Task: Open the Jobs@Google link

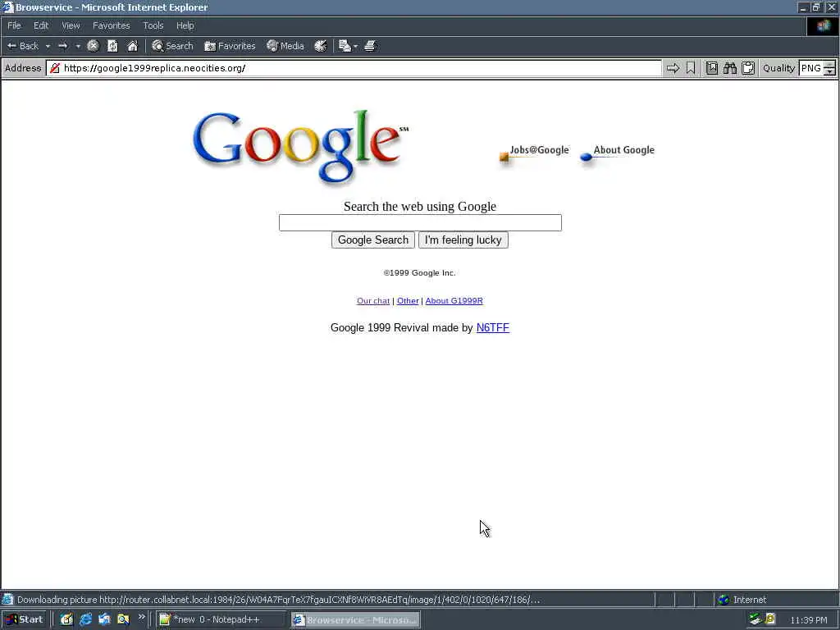Action: 533,153
